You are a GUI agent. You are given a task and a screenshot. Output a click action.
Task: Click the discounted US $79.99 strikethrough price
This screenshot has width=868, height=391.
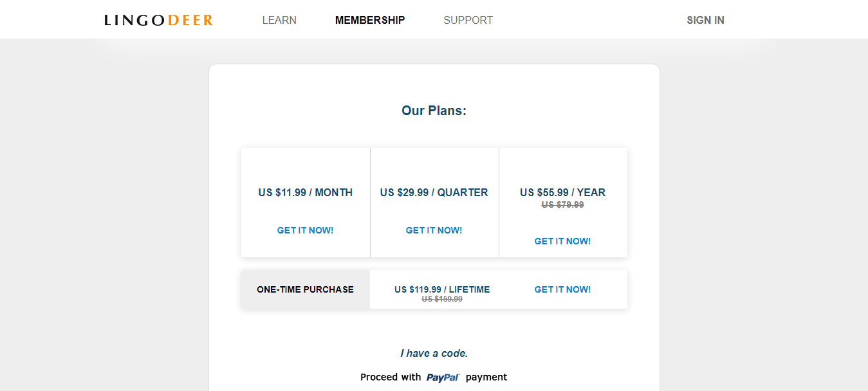[x=562, y=205]
